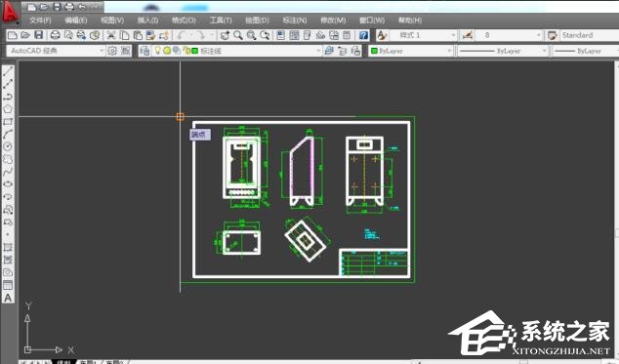The width and height of the screenshot is (619, 364).
Task: Open the 视图(V) menu
Action: [112, 20]
